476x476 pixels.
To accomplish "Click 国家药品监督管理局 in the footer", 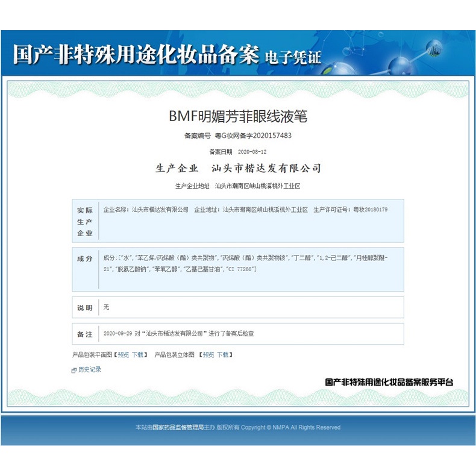I will click(178, 427).
